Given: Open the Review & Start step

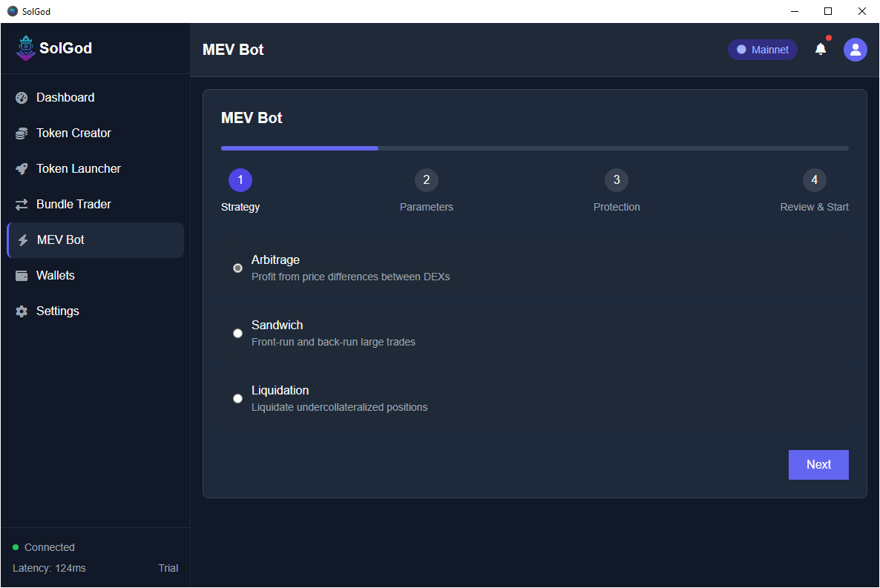Looking at the screenshot, I should coord(814,179).
